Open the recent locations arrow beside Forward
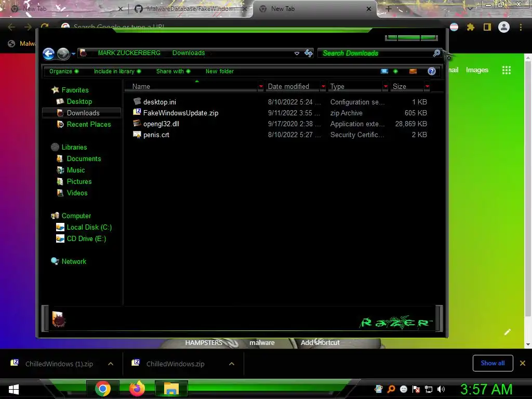This screenshot has height=399, width=532. pyautogui.click(x=73, y=54)
